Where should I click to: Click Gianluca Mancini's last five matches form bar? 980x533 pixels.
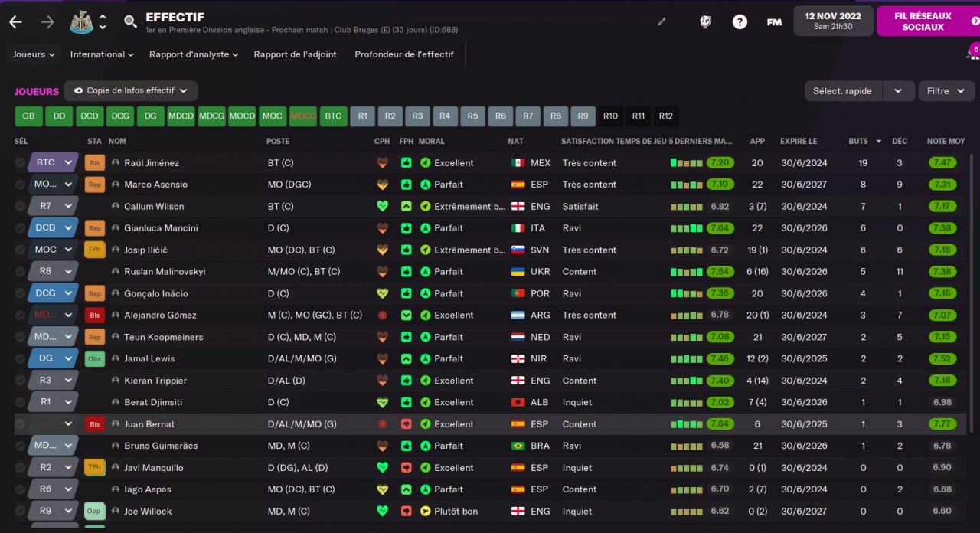pos(687,228)
